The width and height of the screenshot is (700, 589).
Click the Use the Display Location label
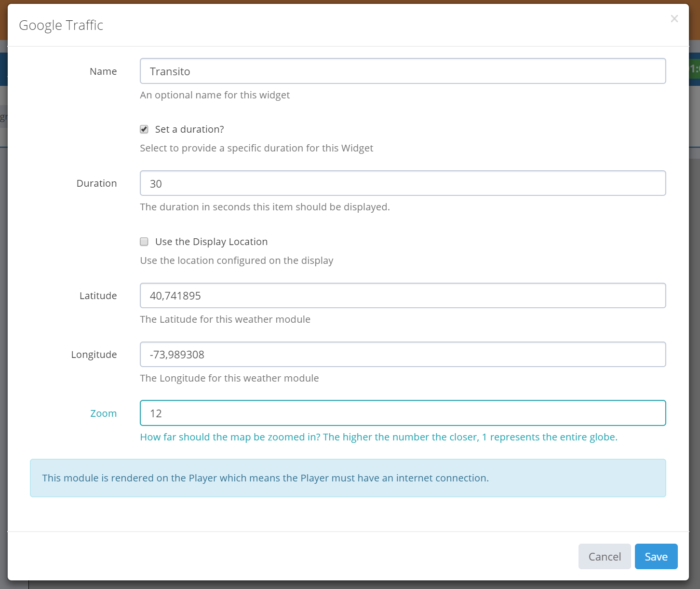[211, 242]
